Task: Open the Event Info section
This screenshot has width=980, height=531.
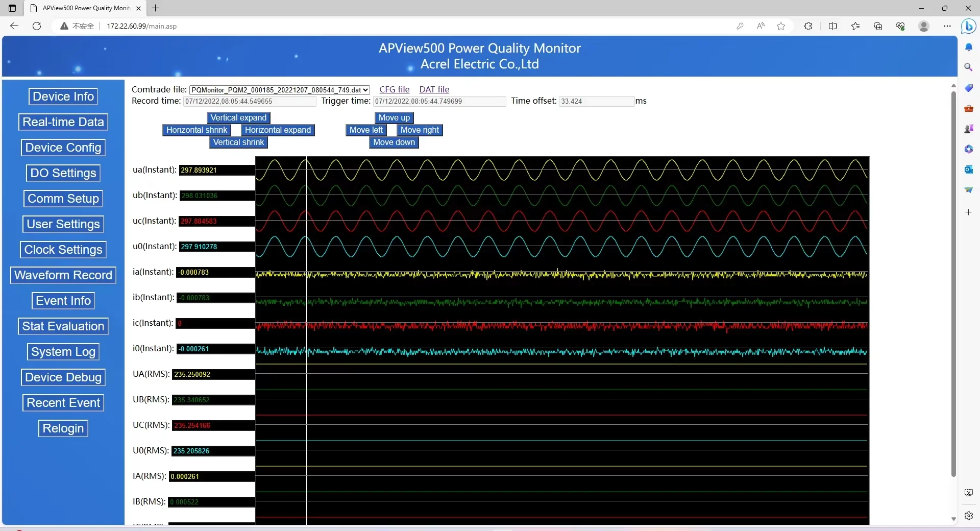Action: pos(63,301)
